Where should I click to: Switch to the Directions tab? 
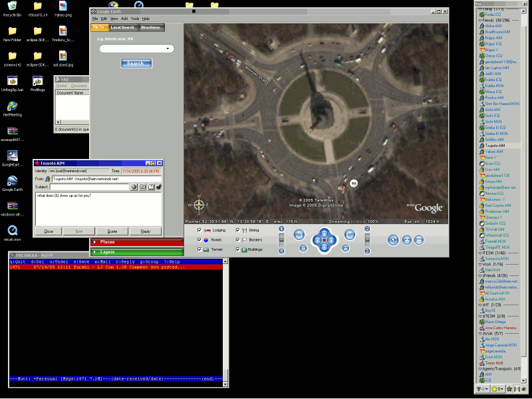click(150, 27)
